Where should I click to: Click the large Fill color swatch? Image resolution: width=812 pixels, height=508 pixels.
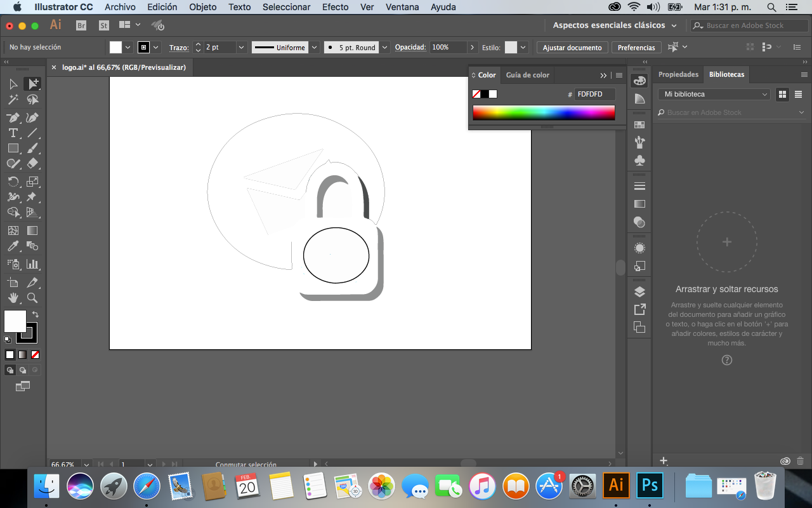(15, 321)
